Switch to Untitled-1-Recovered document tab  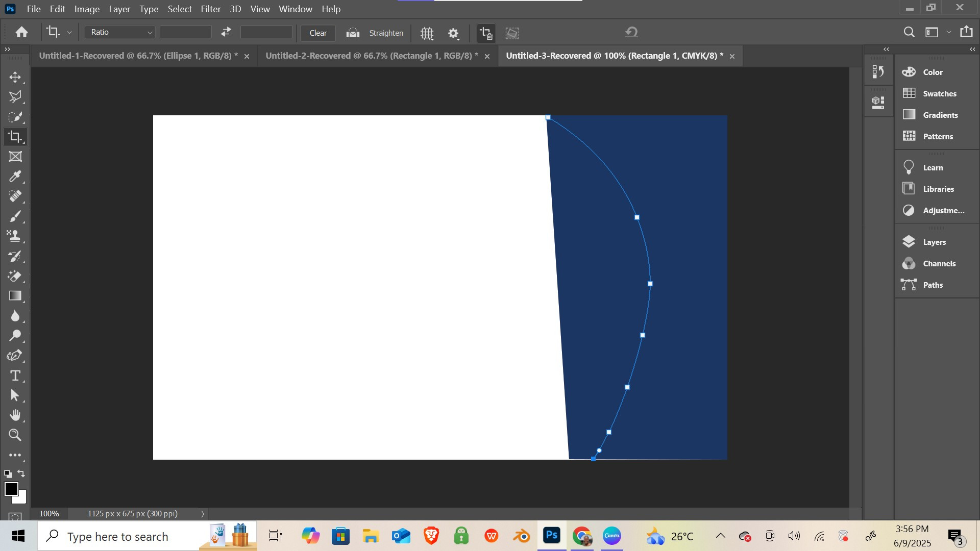tap(138, 56)
